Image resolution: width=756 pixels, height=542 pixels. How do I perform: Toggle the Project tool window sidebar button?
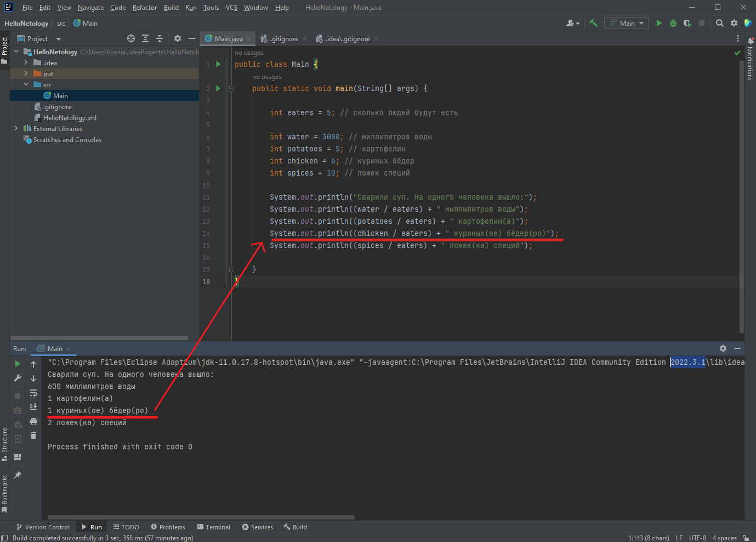[x=4, y=49]
